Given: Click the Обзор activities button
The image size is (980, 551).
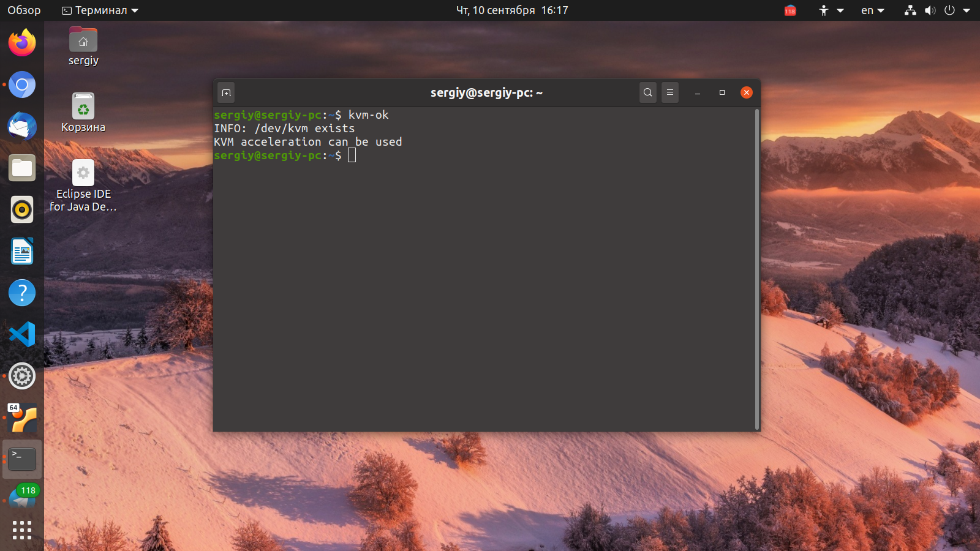Looking at the screenshot, I should point(24,10).
